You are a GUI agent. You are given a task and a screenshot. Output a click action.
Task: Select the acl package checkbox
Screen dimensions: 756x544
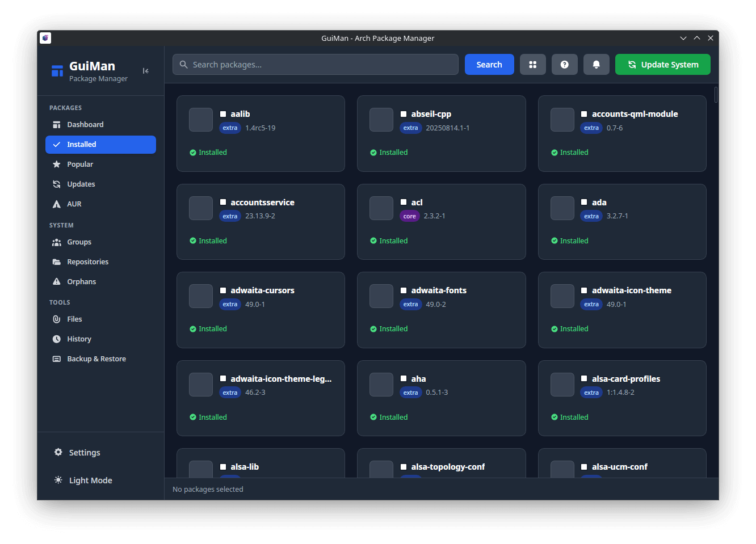(x=404, y=203)
